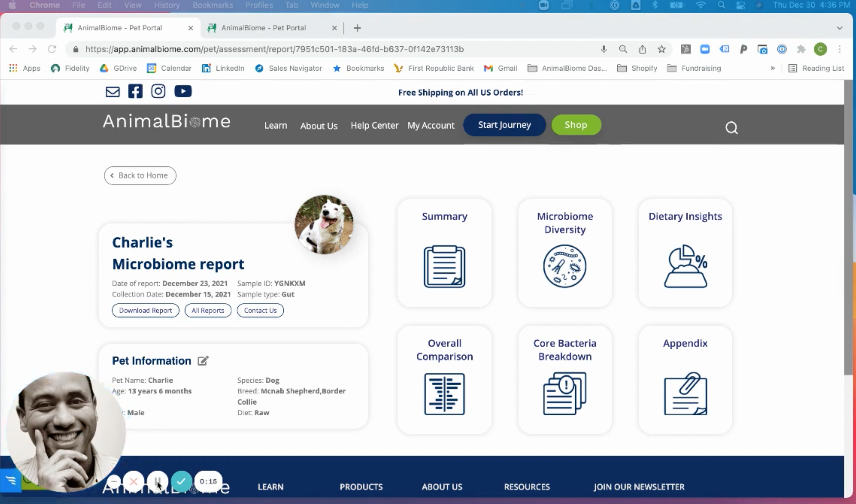Screen dimensions: 856x504
Task: Open the Core Bacteria Breakdown card
Action: click(565, 380)
